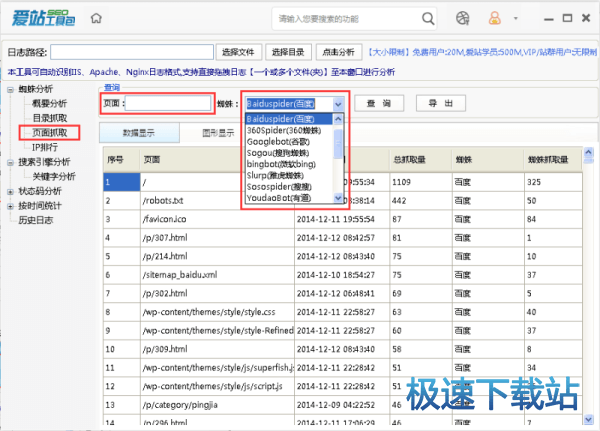
Task: Click the 蜘蛛 column header
Action: (488, 159)
